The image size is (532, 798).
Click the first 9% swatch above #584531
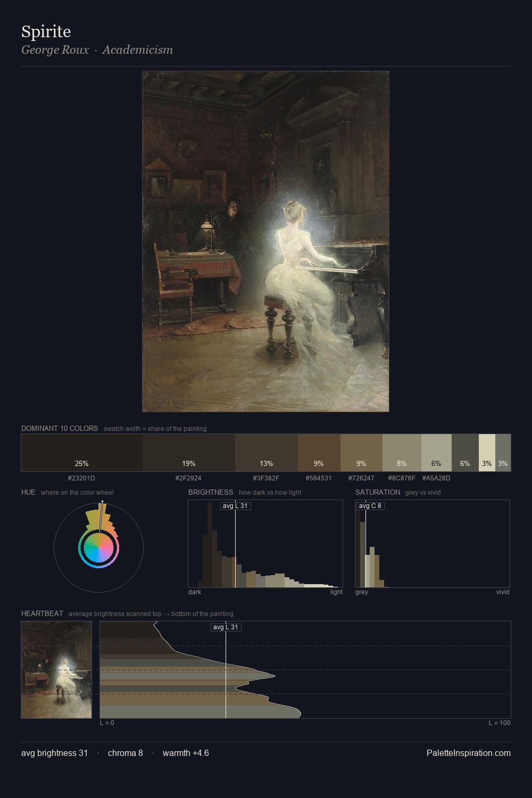tap(319, 453)
